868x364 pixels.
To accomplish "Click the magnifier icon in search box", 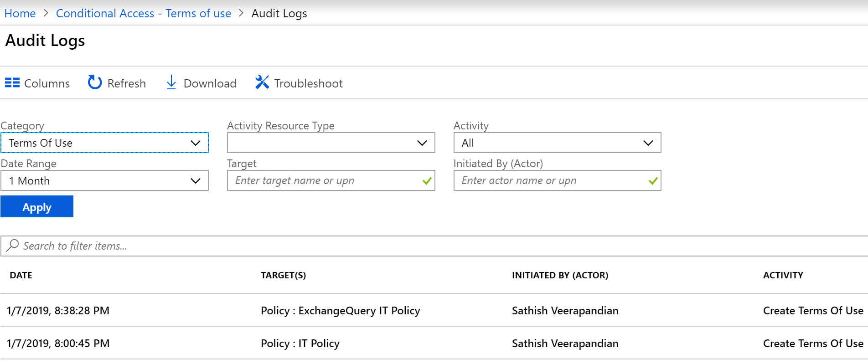I will pos(13,246).
